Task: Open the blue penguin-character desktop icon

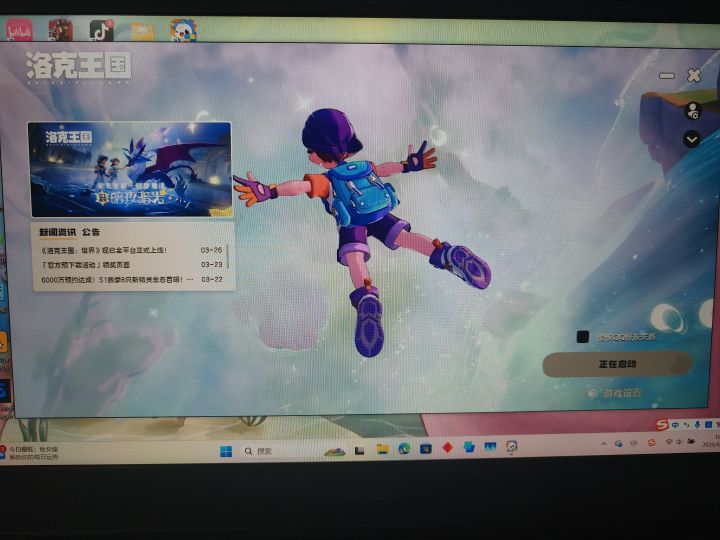Action: [x=184, y=30]
